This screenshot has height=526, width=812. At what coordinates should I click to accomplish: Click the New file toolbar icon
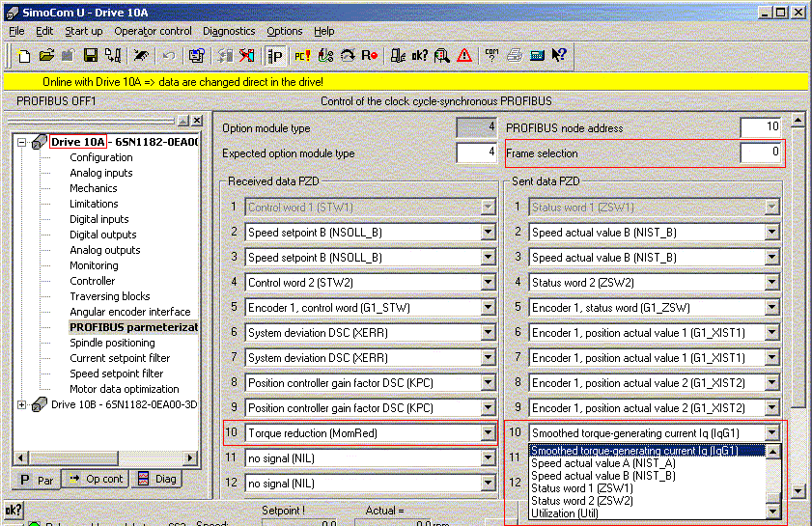(23, 55)
